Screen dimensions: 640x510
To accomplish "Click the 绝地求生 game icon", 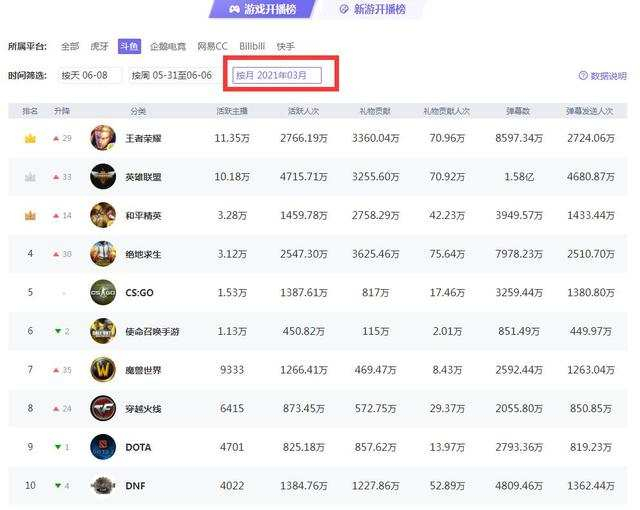I will 103,254.
